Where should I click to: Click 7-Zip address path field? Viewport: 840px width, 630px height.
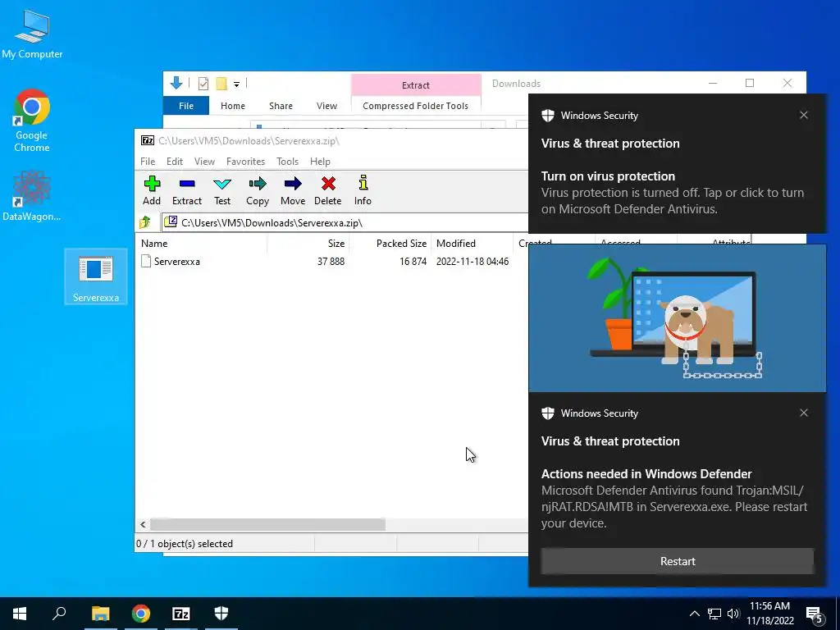(345, 222)
